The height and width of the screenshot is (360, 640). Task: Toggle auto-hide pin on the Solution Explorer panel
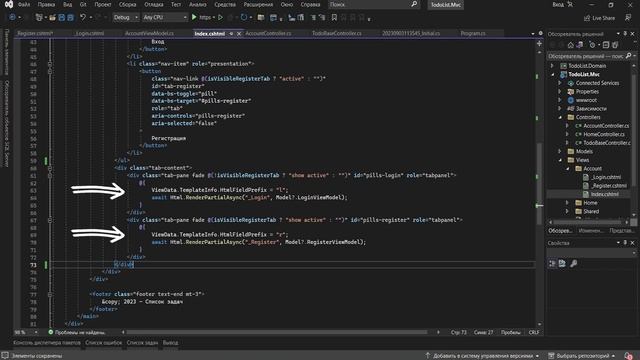coord(625,34)
